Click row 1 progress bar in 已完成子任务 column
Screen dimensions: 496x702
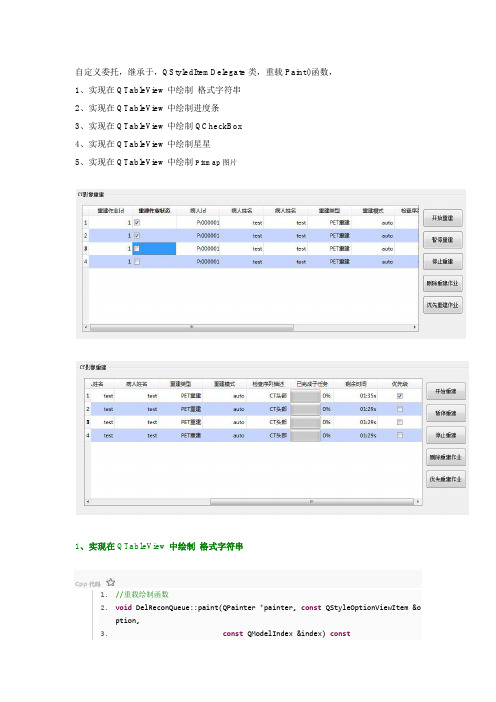pos(306,396)
